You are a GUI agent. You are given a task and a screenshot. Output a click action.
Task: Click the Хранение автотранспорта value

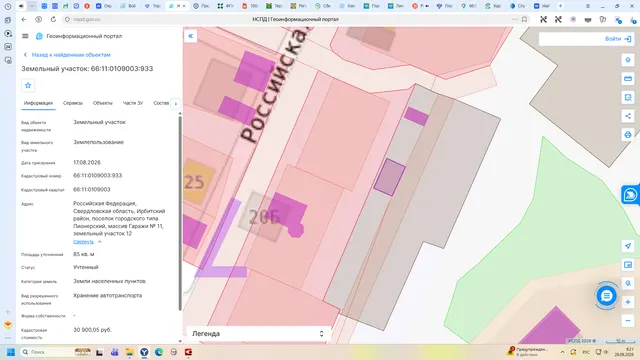(x=108, y=296)
